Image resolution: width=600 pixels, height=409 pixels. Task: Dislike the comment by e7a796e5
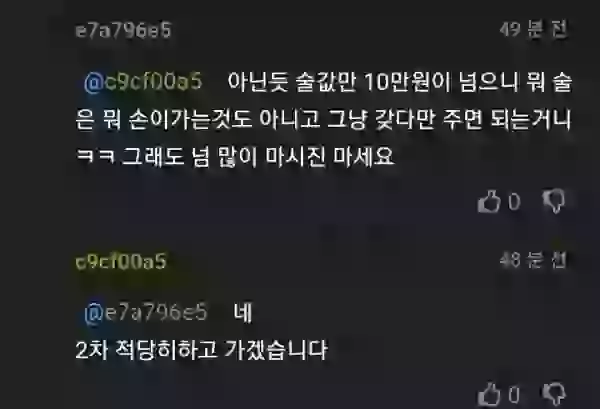(x=554, y=201)
